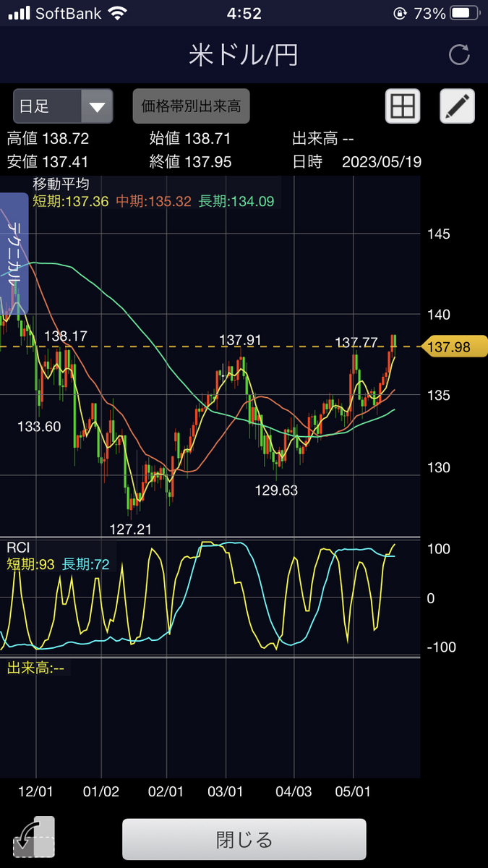Tap the screen rotation lock status icon
This screenshot has width=488, height=868.
click(400, 13)
